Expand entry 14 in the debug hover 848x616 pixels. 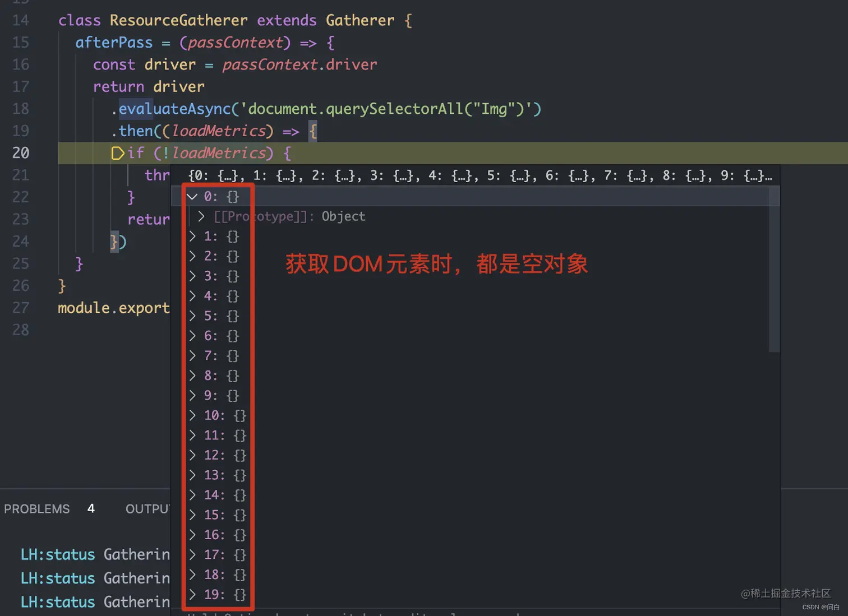click(x=192, y=495)
